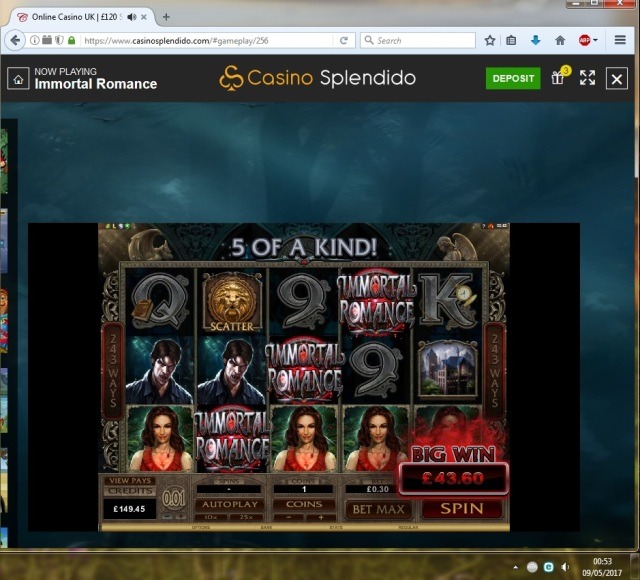The height and width of the screenshot is (580, 640).
Task: Select REGULAR in the game bottom bar
Action: point(408,527)
